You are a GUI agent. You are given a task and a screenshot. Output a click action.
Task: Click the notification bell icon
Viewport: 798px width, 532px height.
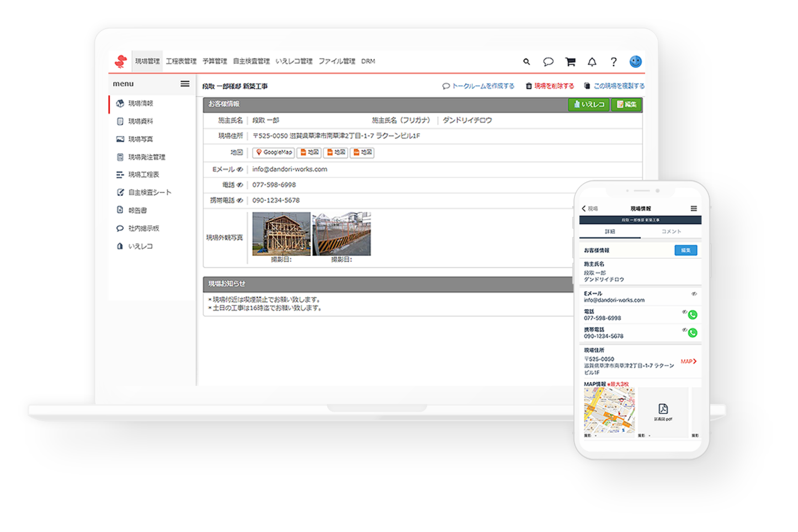coord(592,62)
